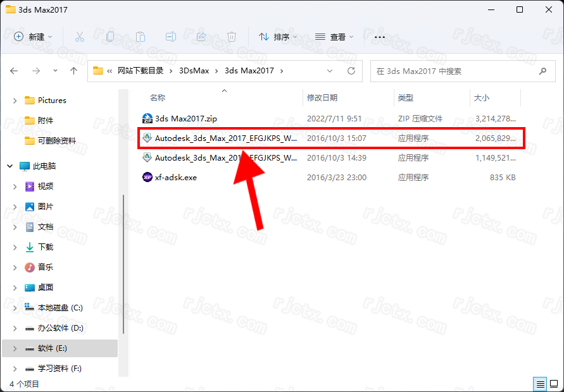Click the Copy icon in toolbar
564x392 pixels.
click(x=110, y=37)
